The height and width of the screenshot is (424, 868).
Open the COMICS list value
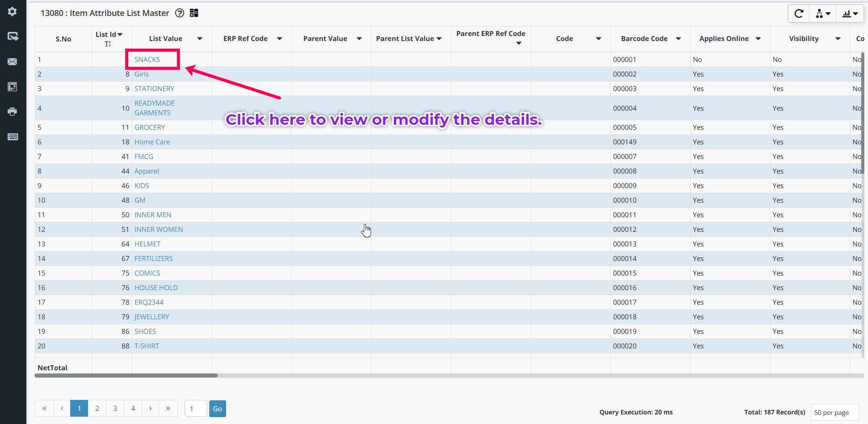(x=147, y=273)
